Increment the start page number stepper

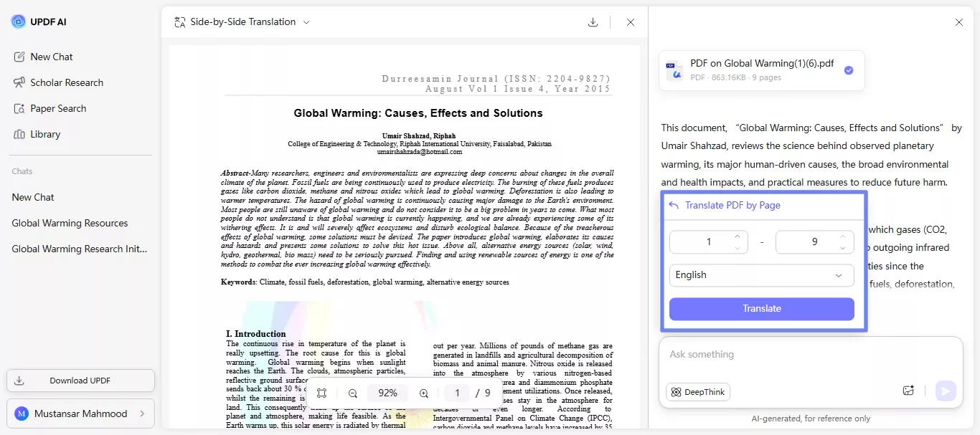pyautogui.click(x=737, y=237)
